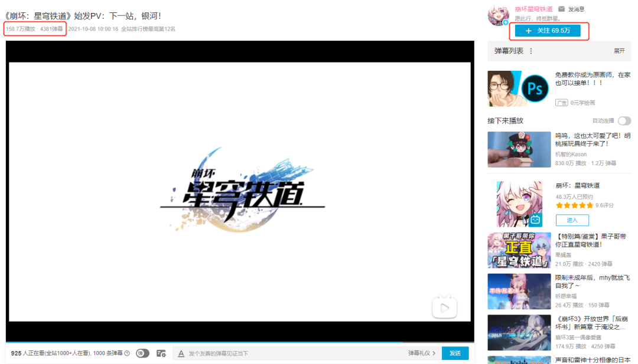The height and width of the screenshot is (364, 638).
Task: Click the verification badge on uploader avatar
Action: point(505,22)
